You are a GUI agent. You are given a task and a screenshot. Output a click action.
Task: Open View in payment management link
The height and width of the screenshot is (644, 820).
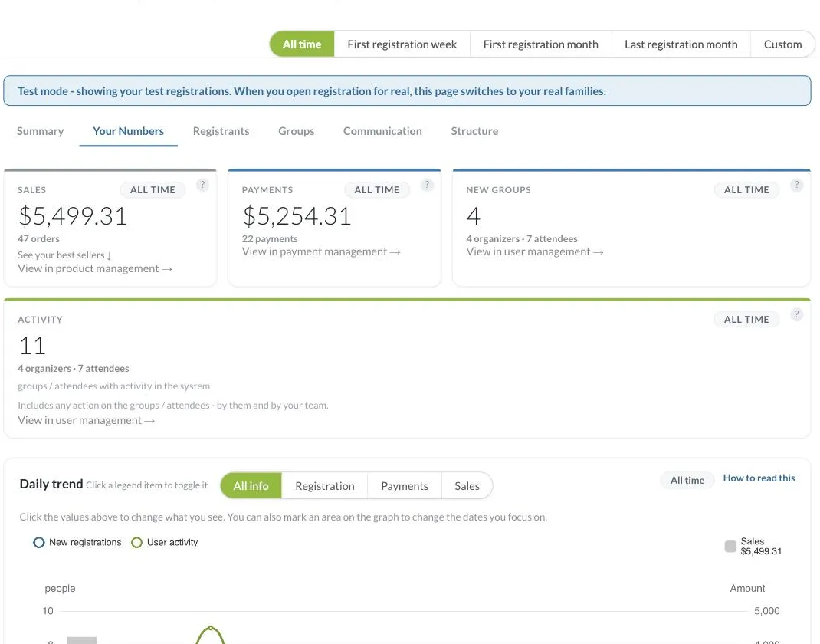(x=321, y=251)
